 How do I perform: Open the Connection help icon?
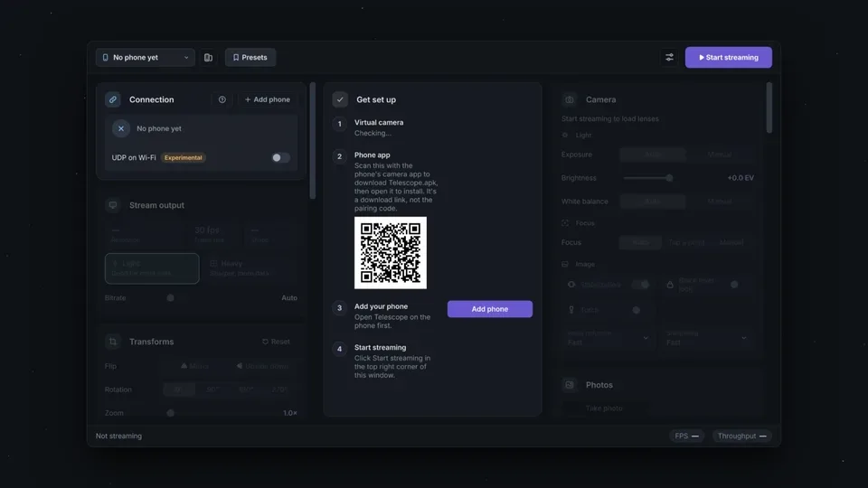(x=222, y=99)
